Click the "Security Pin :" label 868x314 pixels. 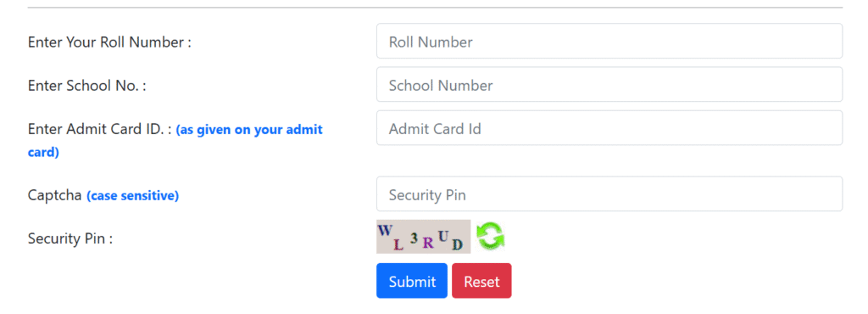[70, 238]
